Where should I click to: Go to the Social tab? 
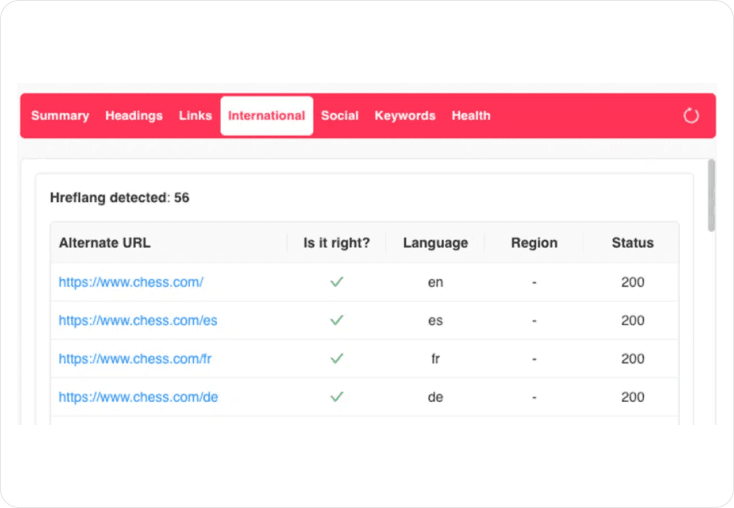340,116
